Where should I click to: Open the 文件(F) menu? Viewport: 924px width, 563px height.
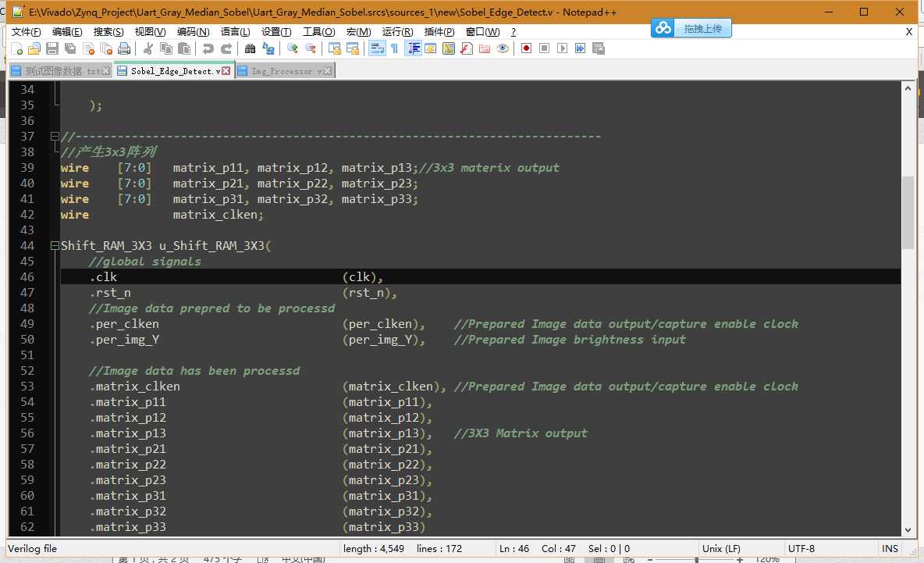(26, 32)
